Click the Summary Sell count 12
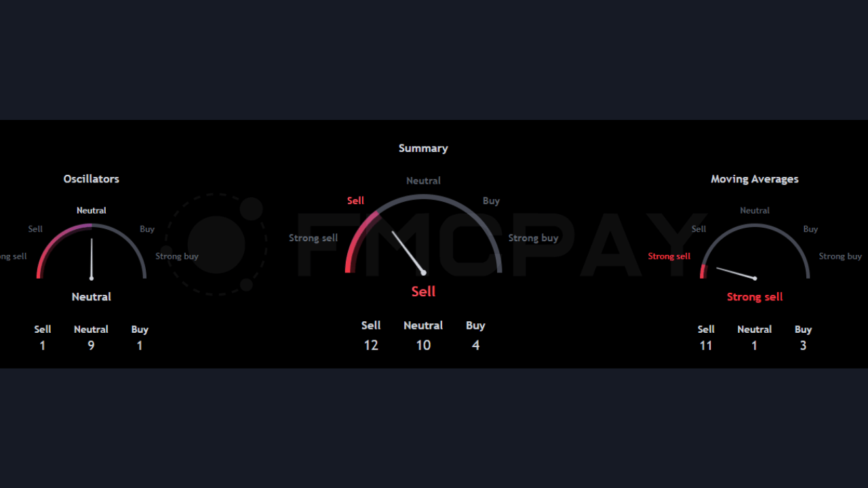 [x=371, y=345]
